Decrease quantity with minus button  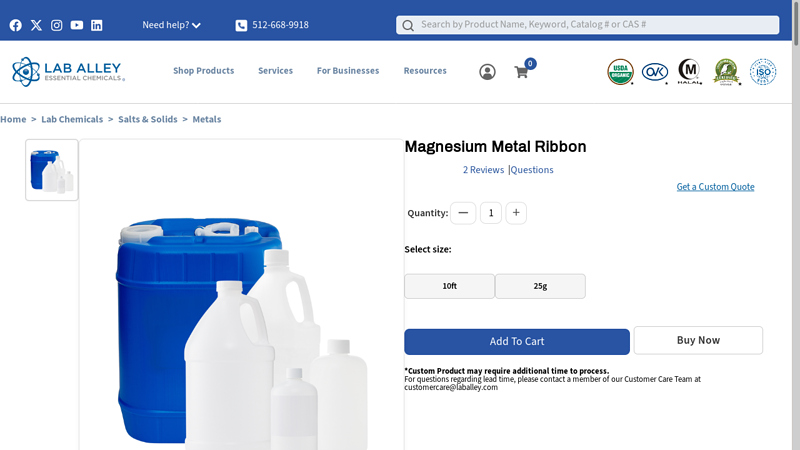463,213
